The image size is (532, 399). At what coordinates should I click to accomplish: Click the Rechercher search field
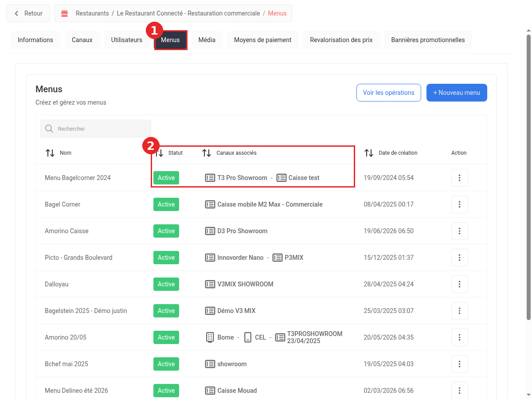click(x=96, y=129)
